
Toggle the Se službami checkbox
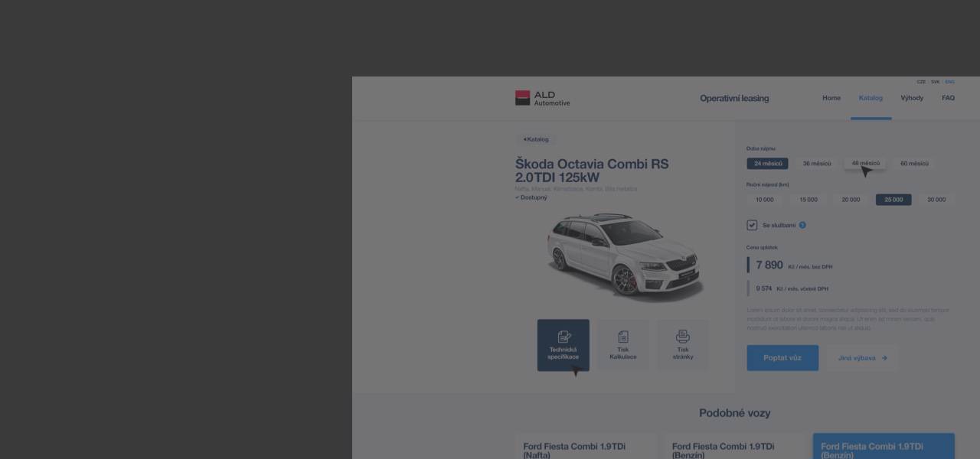click(x=752, y=225)
